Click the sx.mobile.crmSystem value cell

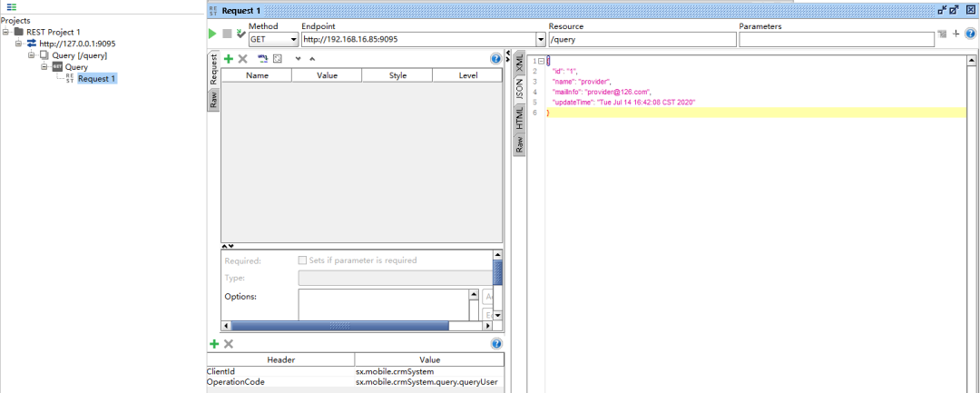pos(429,372)
